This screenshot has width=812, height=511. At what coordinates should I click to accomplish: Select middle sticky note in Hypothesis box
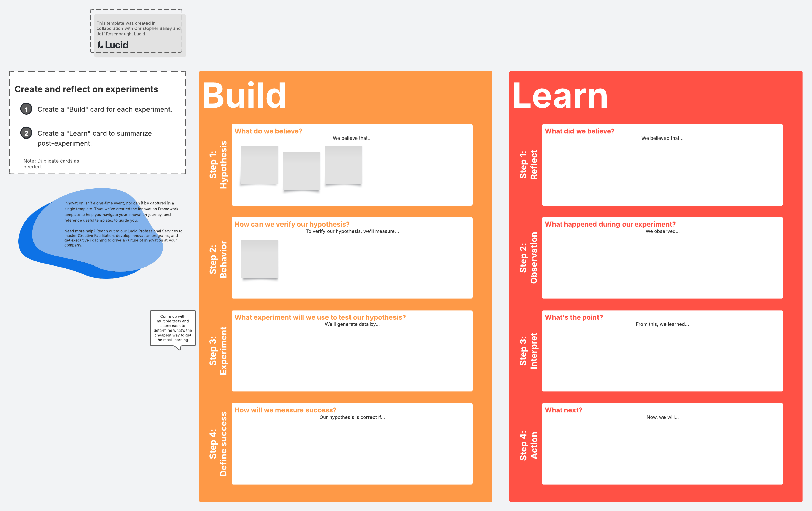tap(301, 171)
